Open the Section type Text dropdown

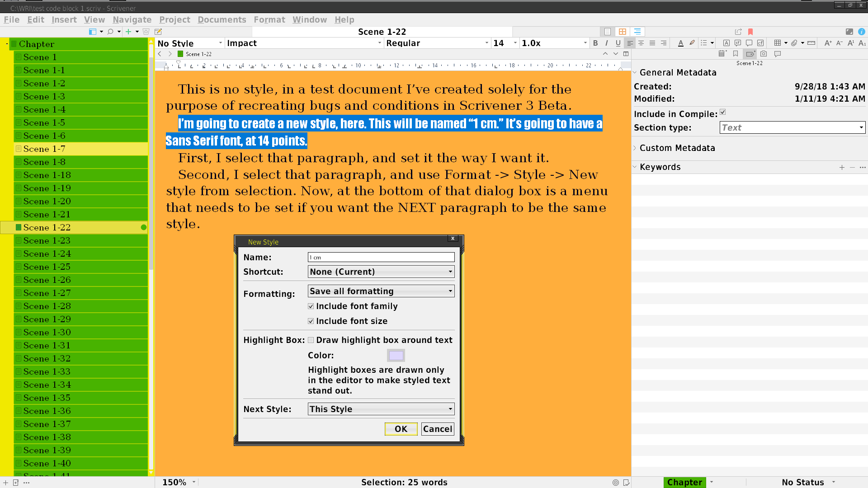click(x=793, y=127)
